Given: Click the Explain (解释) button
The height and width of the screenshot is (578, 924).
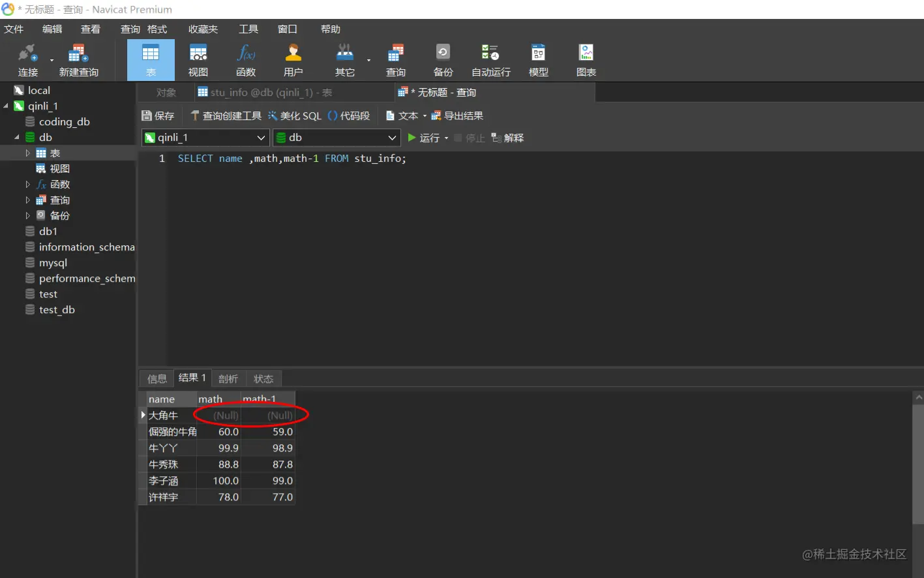Looking at the screenshot, I should [507, 138].
